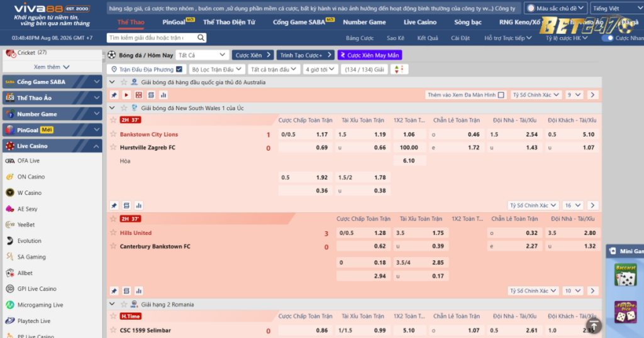Favorite Hurstville Zagreb FC star
This screenshot has width=644, height=338.
coord(113,147)
